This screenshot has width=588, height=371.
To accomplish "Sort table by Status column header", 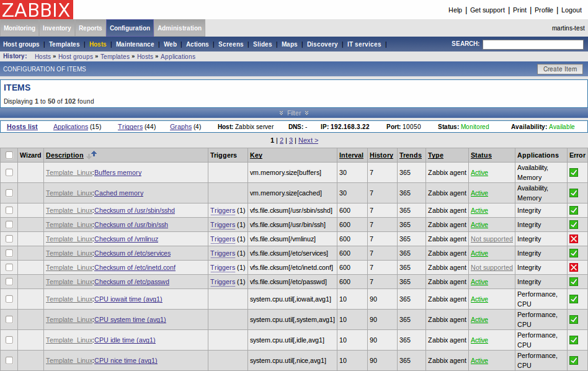I will pos(481,155).
